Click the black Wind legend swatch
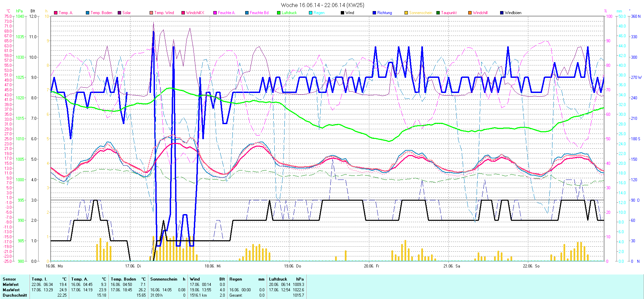 [342, 13]
